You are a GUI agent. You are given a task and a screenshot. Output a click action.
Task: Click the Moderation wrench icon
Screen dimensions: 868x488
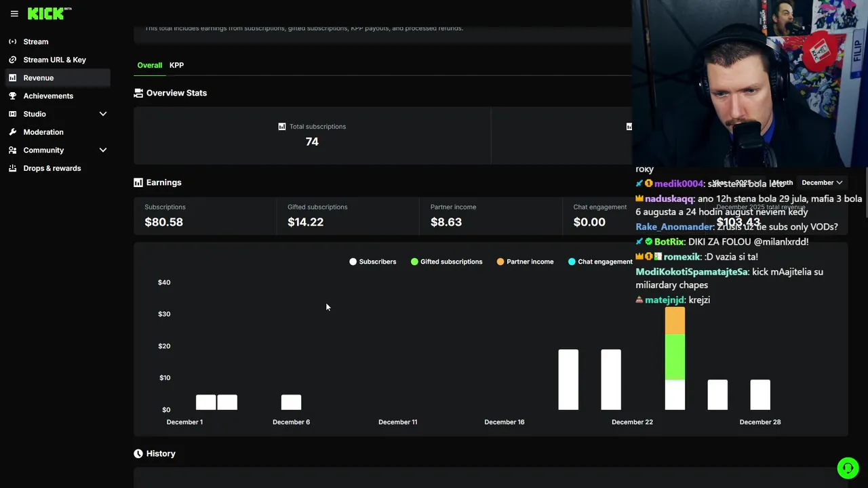(12, 132)
